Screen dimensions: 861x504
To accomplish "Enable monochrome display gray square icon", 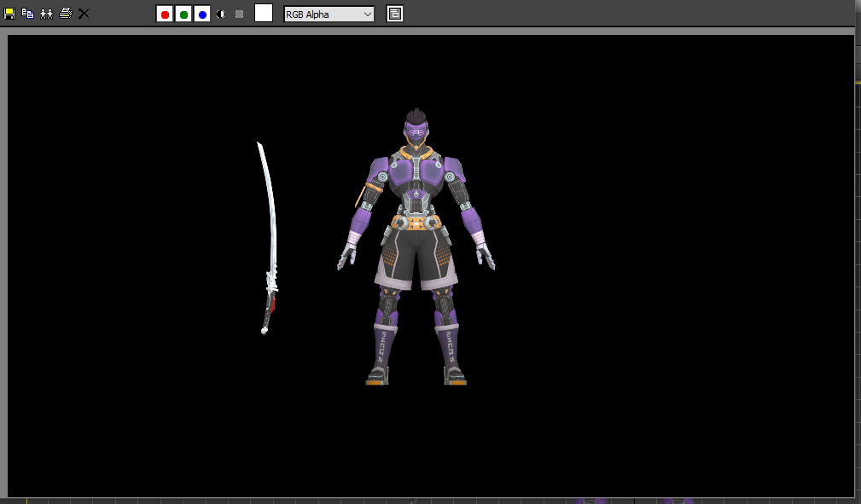I will pos(239,14).
